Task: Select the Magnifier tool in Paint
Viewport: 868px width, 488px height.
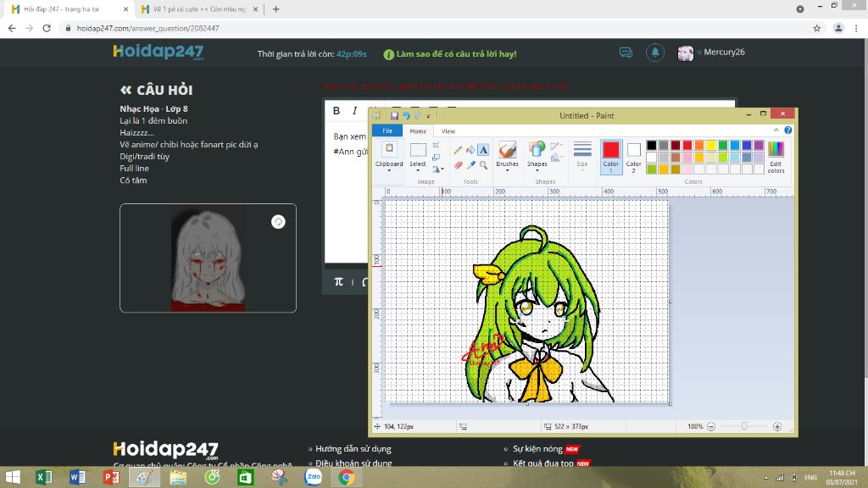Action: click(x=483, y=165)
